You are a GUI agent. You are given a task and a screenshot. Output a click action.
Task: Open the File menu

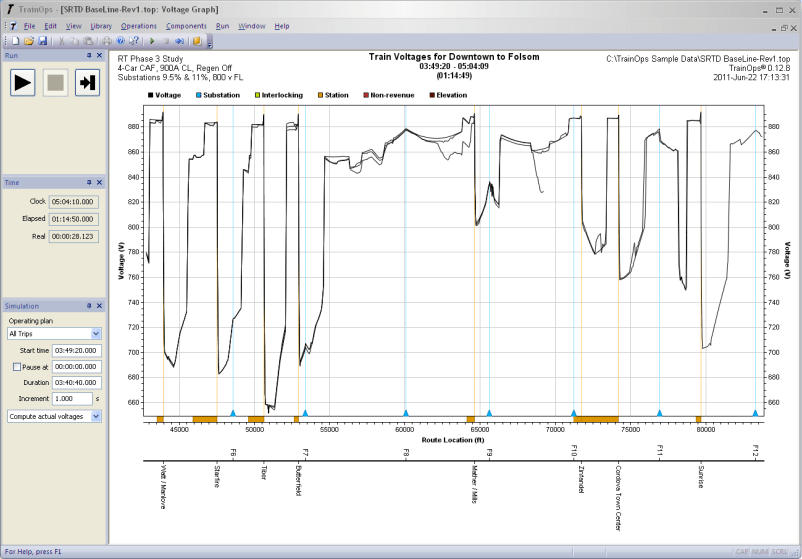tap(30, 26)
